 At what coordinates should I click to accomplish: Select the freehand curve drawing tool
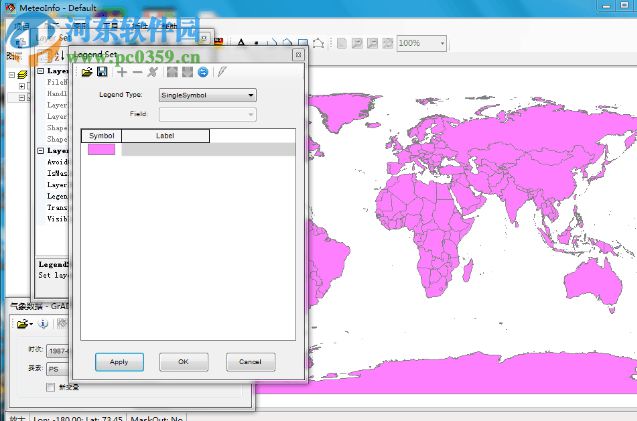[288, 43]
